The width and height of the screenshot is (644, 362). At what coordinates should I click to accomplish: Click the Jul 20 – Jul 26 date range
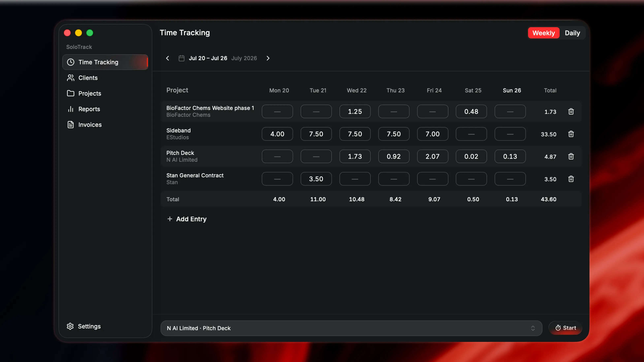pyautogui.click(x=208, y=58)
